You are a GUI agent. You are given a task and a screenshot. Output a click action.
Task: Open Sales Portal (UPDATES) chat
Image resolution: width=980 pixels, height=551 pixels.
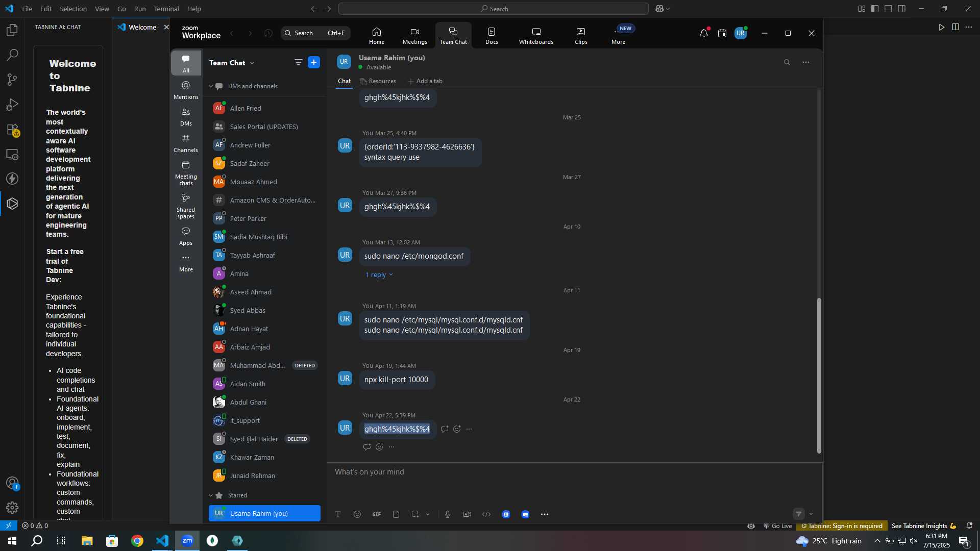click(x=264, y=127)
